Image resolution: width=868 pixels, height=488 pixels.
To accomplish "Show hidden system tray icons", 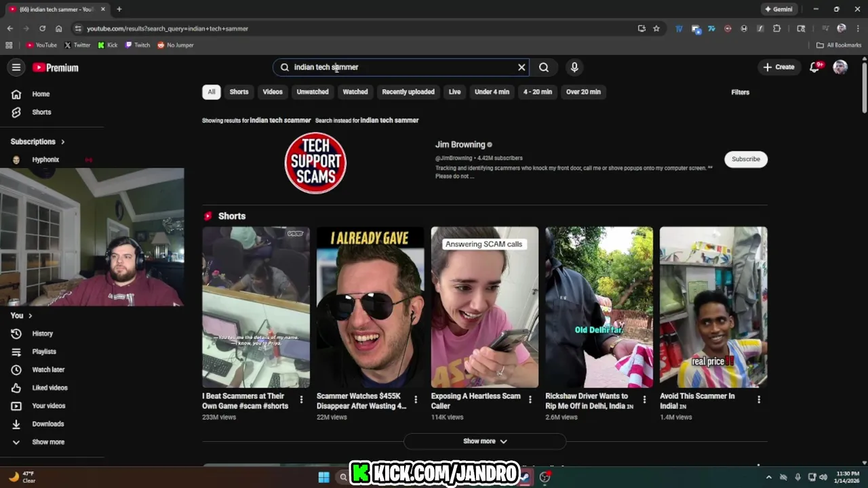I will (768, 477).
